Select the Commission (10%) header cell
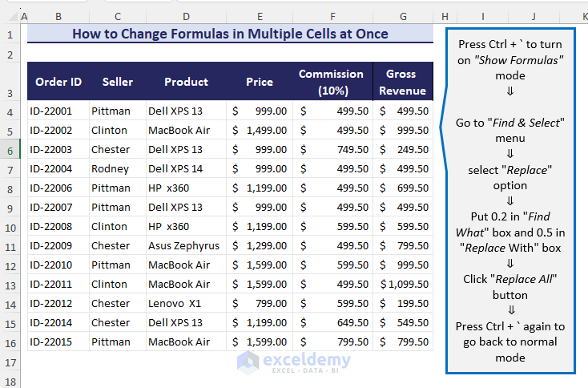The width and height of the screenshot is (588, 388). (x=332, y=82)
